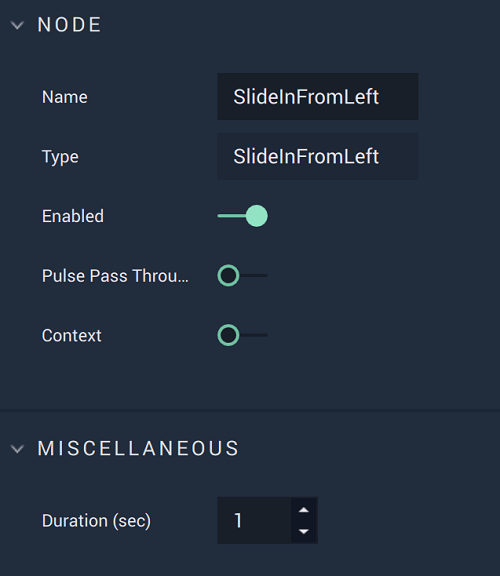The height and width of the screenshot is (576, 500).
Task: Click the Enabled toggle's green knob
Action: click(257, 216)
